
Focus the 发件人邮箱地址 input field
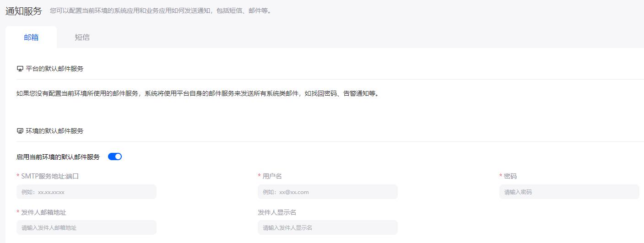(87, 227)
